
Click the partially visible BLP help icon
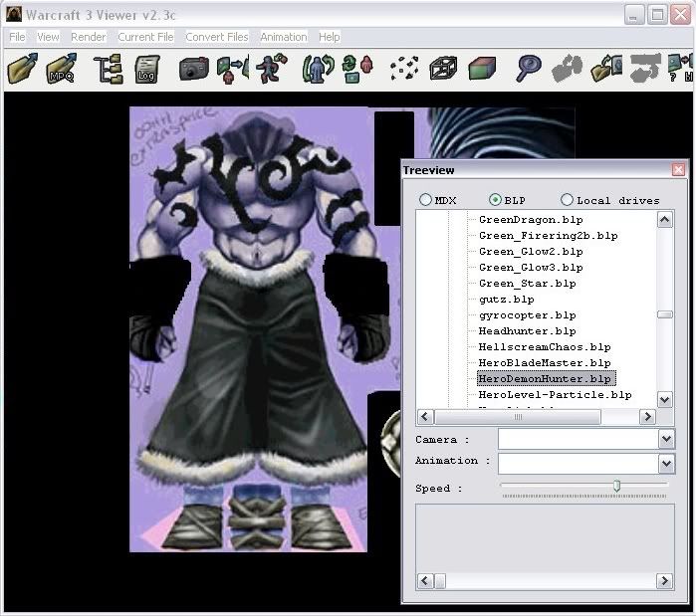[x=680, y=68]
